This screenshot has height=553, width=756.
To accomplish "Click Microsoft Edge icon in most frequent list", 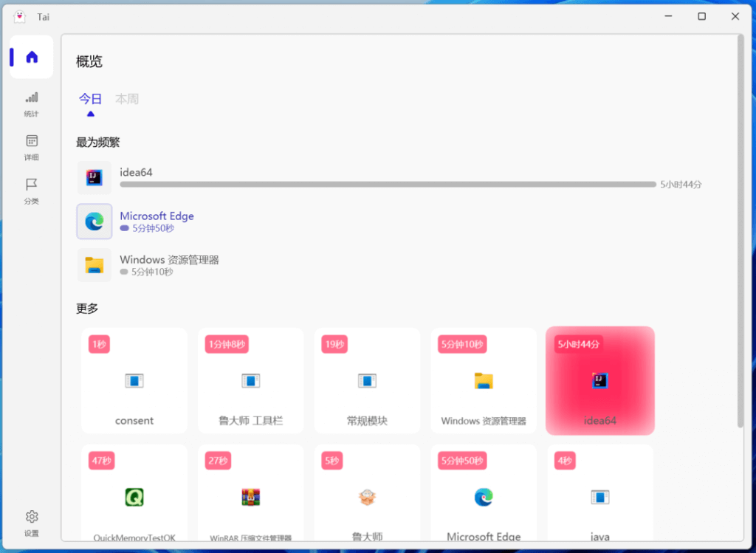I will (x=94, y=221).
